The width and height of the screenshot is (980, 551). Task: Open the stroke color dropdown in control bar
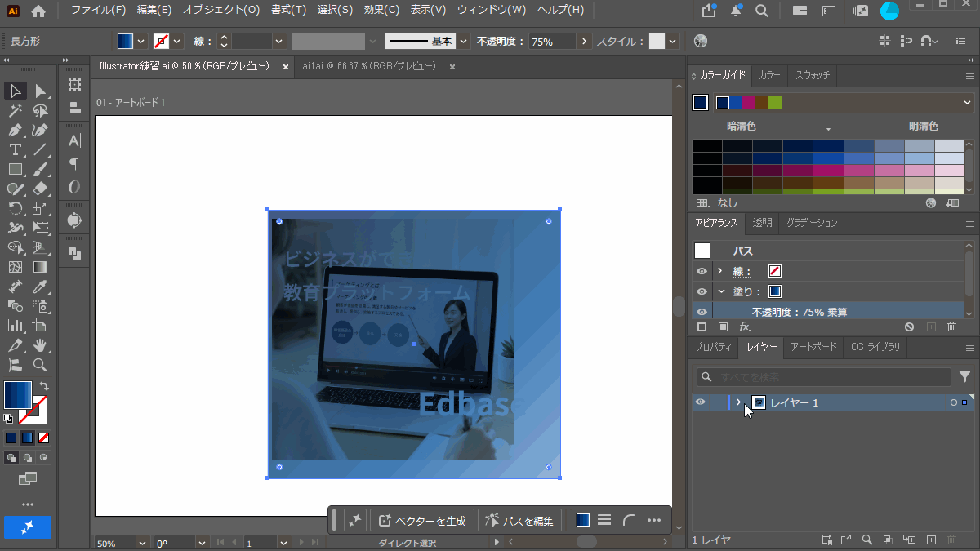[x=177, y=42]
